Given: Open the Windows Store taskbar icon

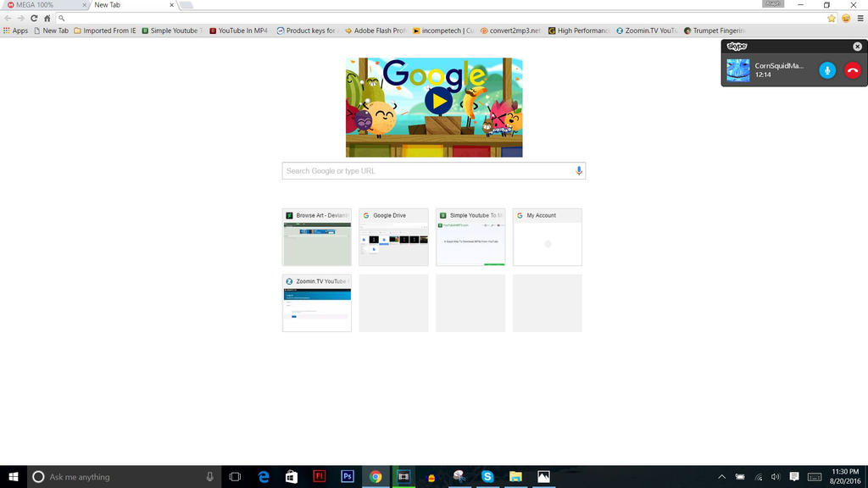Looking at the screenshot, I should tap(292, 476).
